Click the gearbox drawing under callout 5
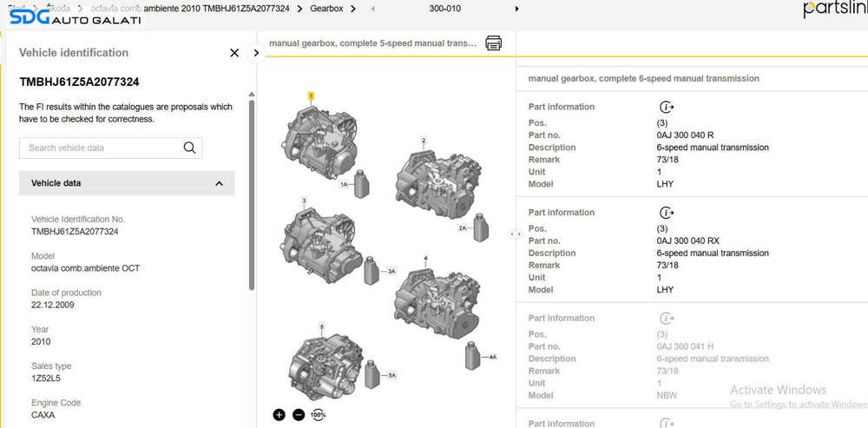This screenshot has width=868, height=428. click(x=325, y=366)
